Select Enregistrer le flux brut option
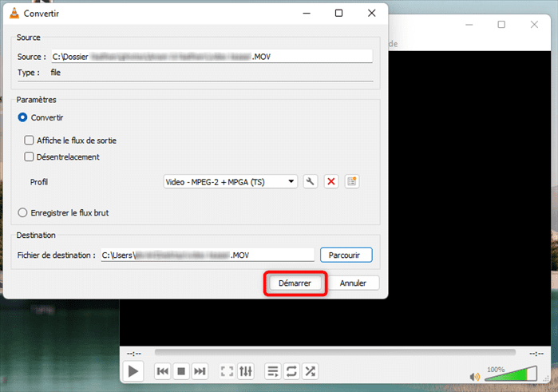This screenshot has width=558, height=392. (22, 212)
